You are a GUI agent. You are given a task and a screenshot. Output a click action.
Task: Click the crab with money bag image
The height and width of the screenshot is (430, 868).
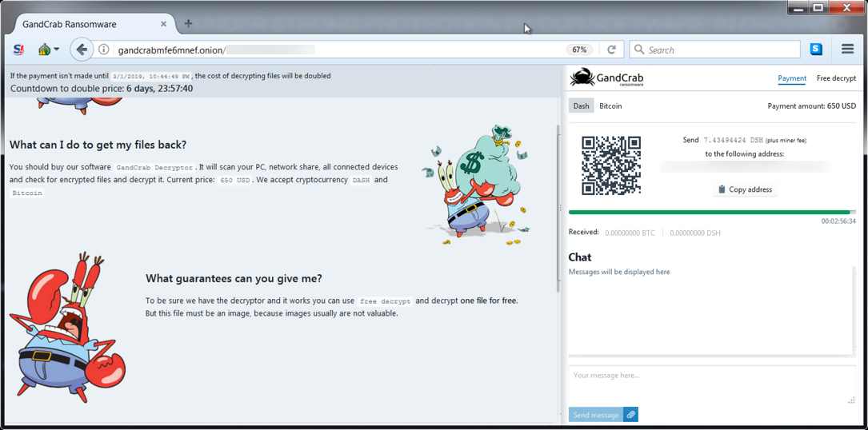477,185
